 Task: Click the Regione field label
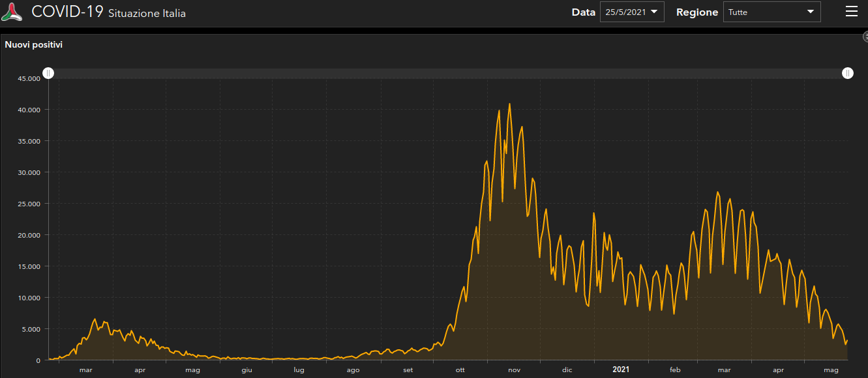[x=697, y=12]
